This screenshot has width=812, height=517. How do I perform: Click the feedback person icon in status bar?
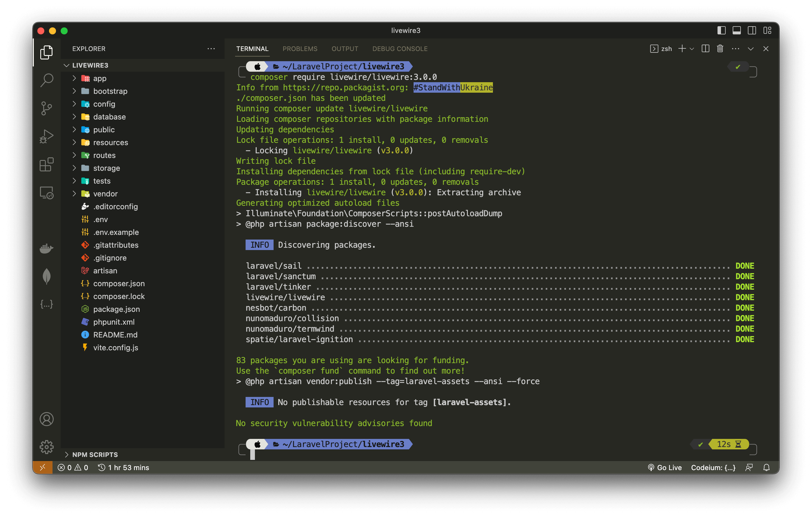click(749, 467)
